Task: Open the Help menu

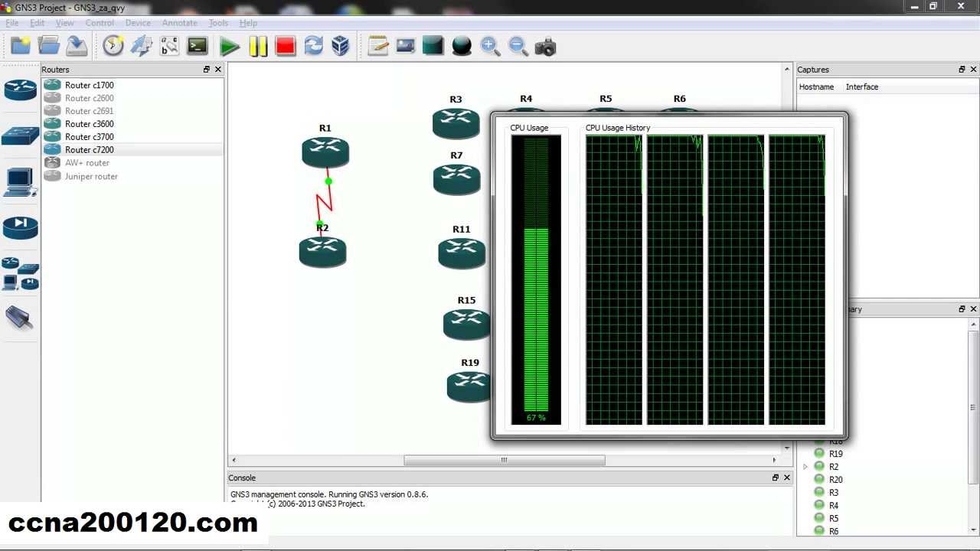Action: point(248,23)
